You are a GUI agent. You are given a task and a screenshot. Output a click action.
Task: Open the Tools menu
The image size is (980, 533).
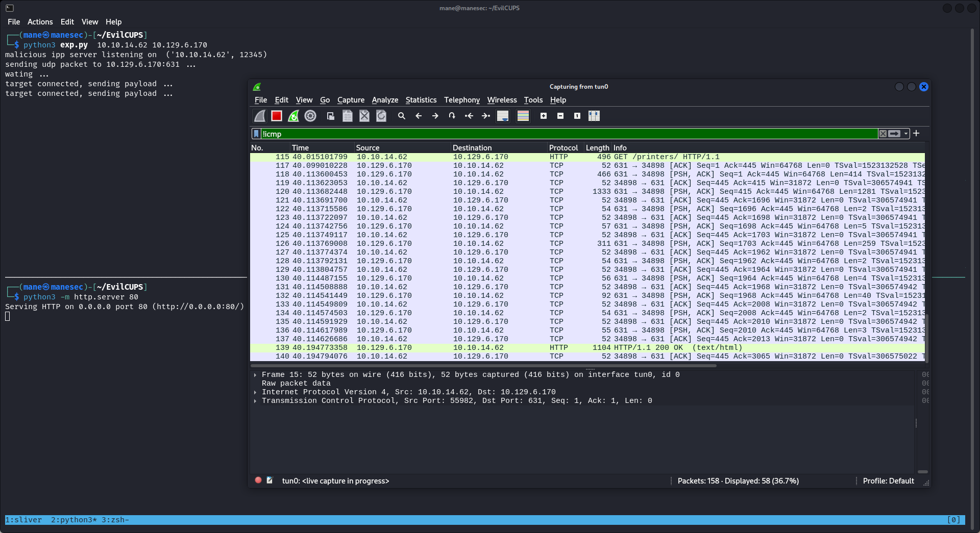pyautogui.click(x=533, y=100)
